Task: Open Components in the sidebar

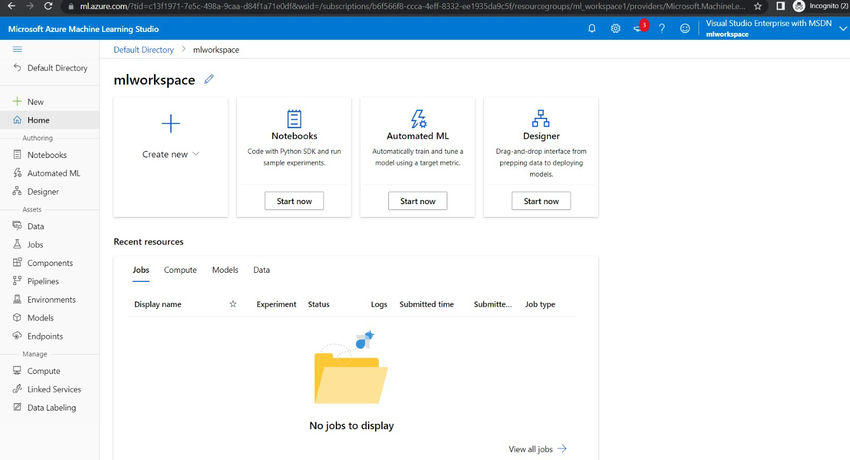Action: [x=49, y=263]
